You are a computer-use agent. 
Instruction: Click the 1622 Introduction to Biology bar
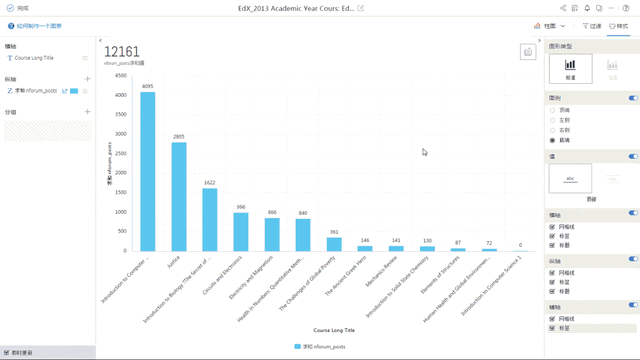tap(210, 220)
